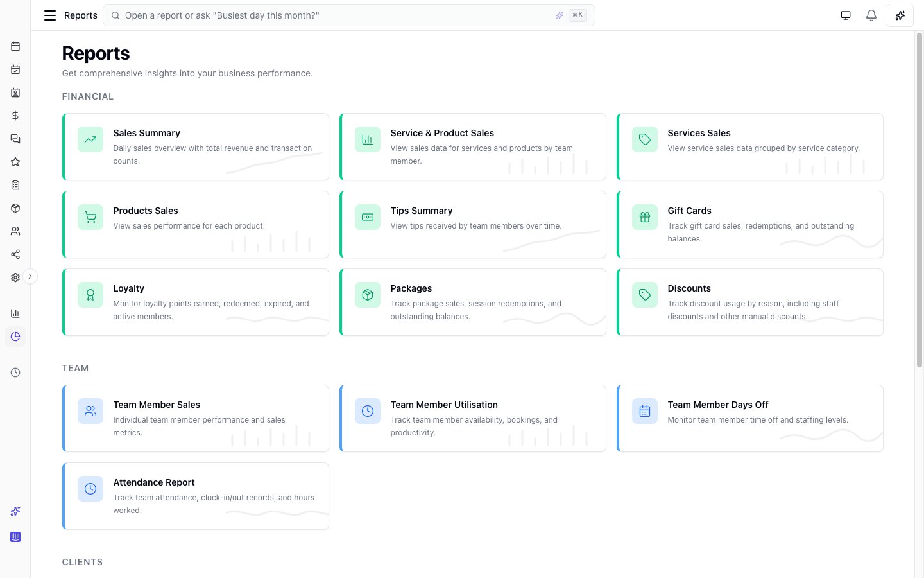This screenshot has width=924, height=578.
Task: Click the ⌘K shortcut badge in search
Action: click(x=577, y=15)
